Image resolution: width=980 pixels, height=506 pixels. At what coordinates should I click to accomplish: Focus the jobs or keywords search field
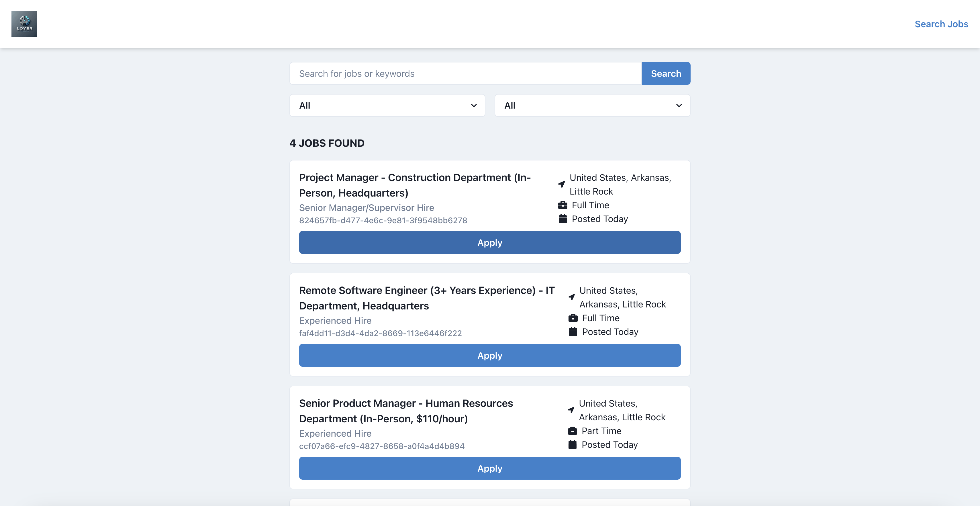465,73
